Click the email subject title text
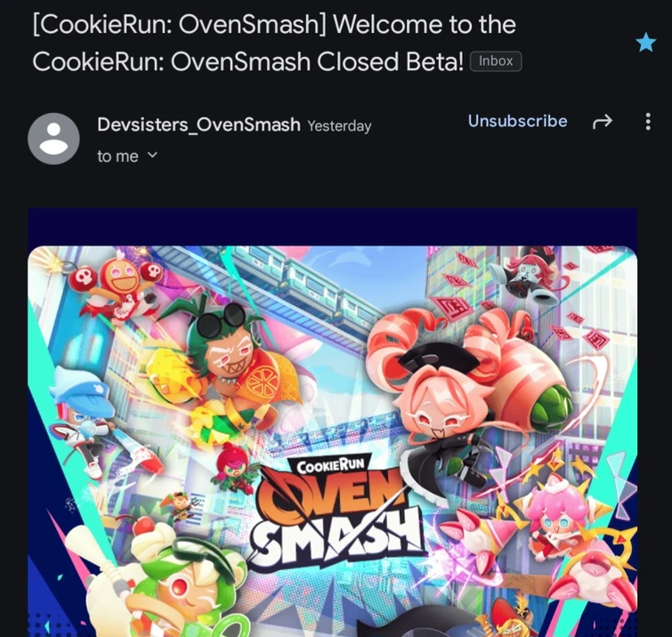The height and width of the screenshot is (637, 672). point(274,43)
